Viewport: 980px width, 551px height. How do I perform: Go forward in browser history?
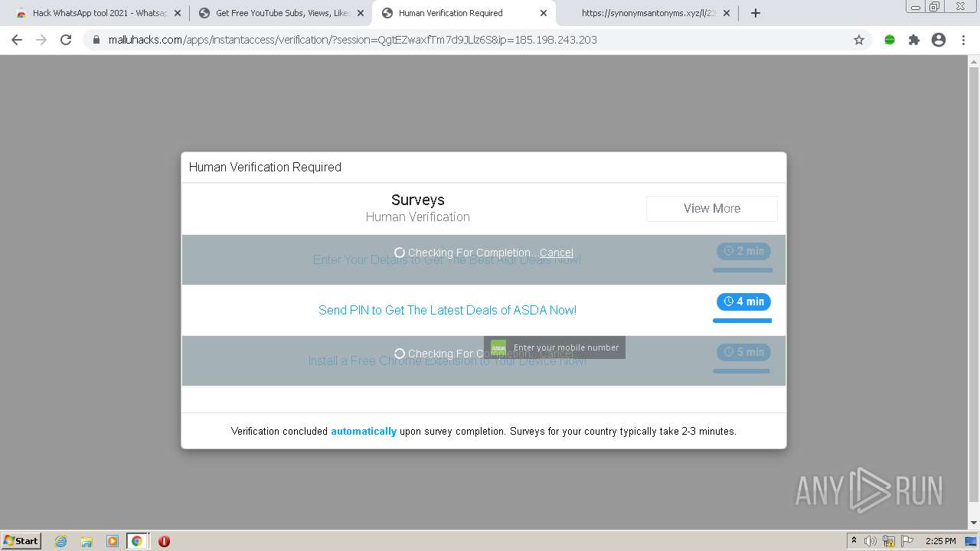coord(41,40)
